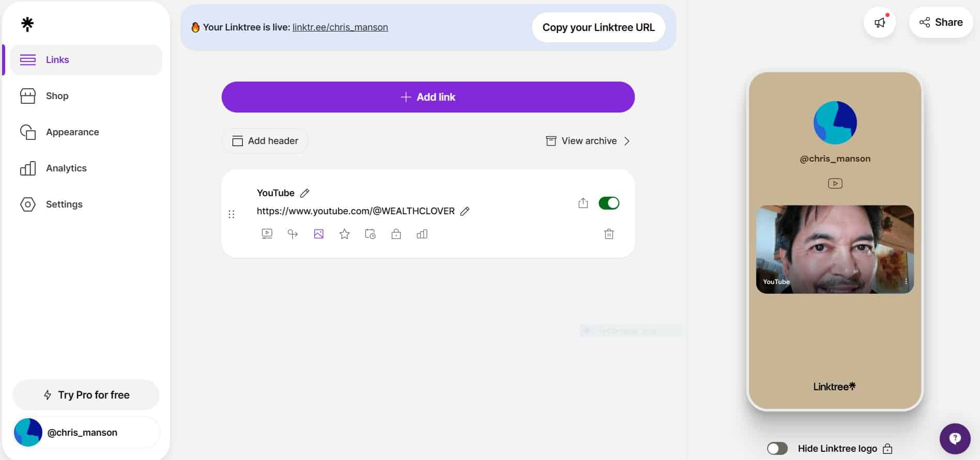The width and height of the screenshot is (980, 460).
Task: Open the Shop section in sidebar
Action: point(86,96)
